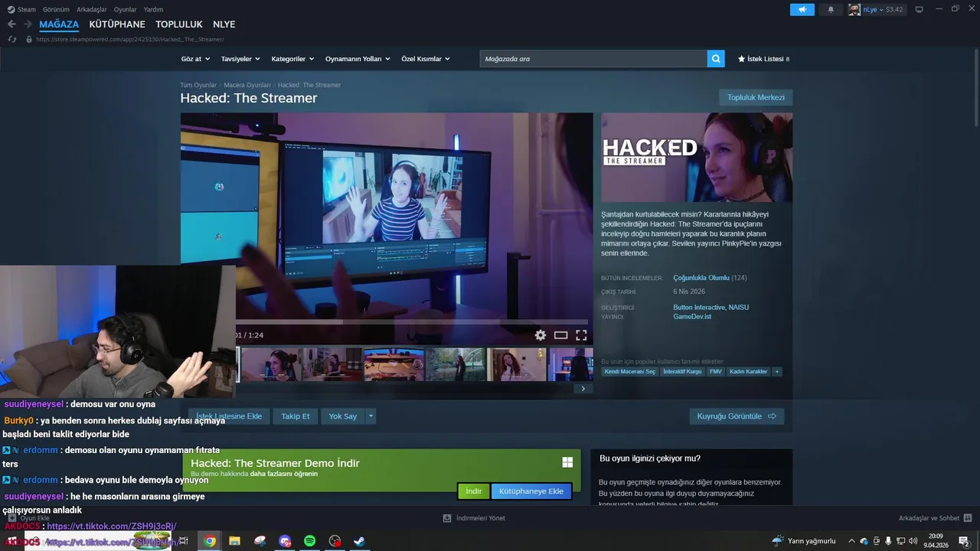
Task: Click the Yok Say button
Action: tap(343, 416)
